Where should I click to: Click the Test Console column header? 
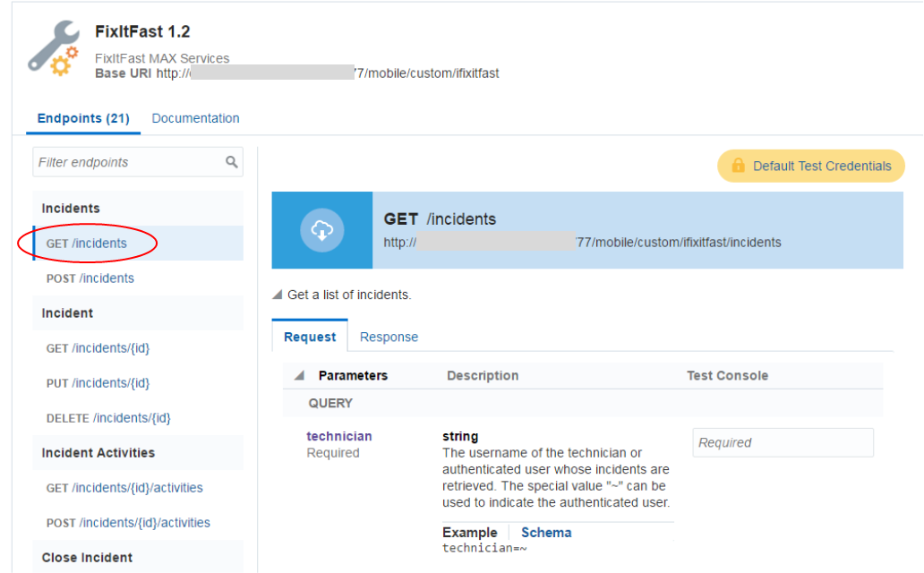click(727, 375)
